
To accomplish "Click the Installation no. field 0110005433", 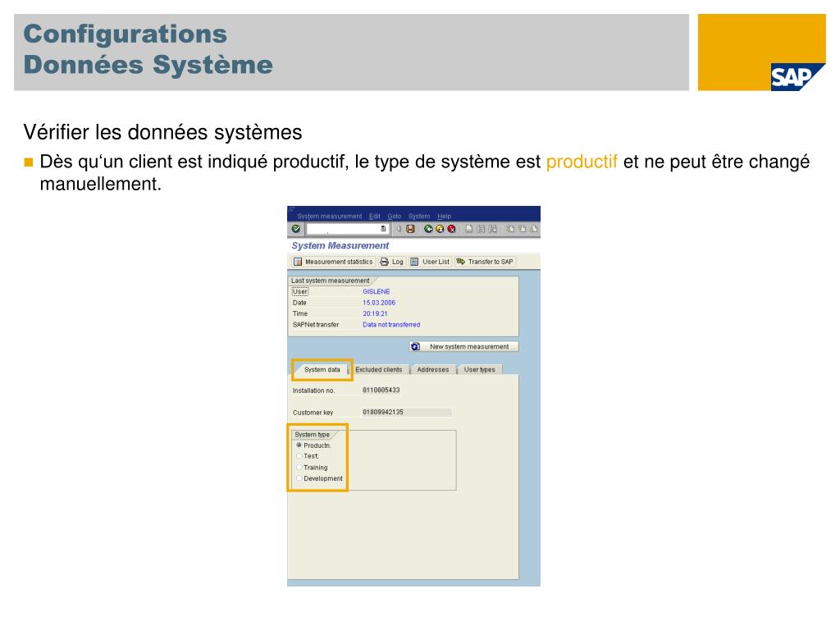I will [x=381, y=390].
